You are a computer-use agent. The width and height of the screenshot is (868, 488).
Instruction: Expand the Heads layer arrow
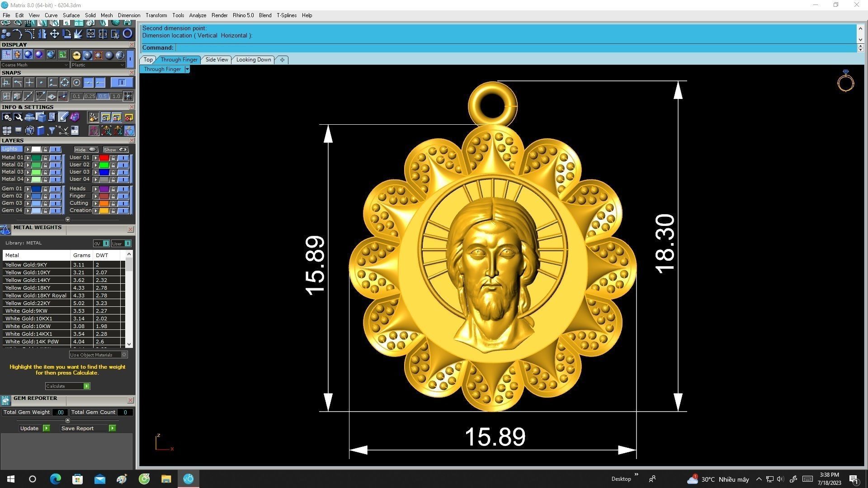click(x=95, y=189)
